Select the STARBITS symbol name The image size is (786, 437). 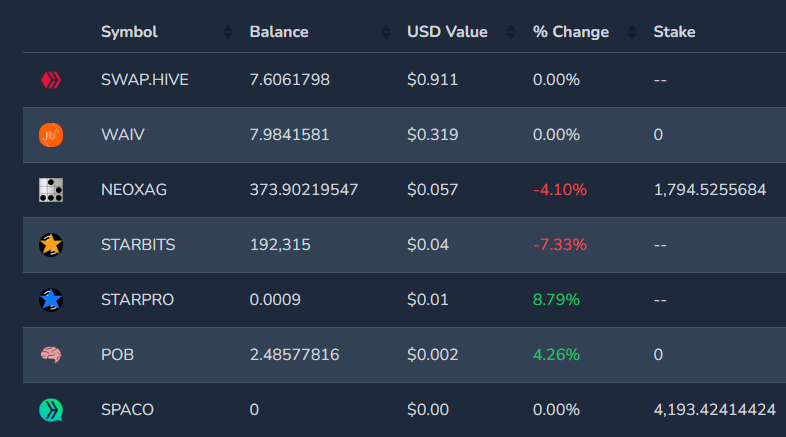coord(138,245)
